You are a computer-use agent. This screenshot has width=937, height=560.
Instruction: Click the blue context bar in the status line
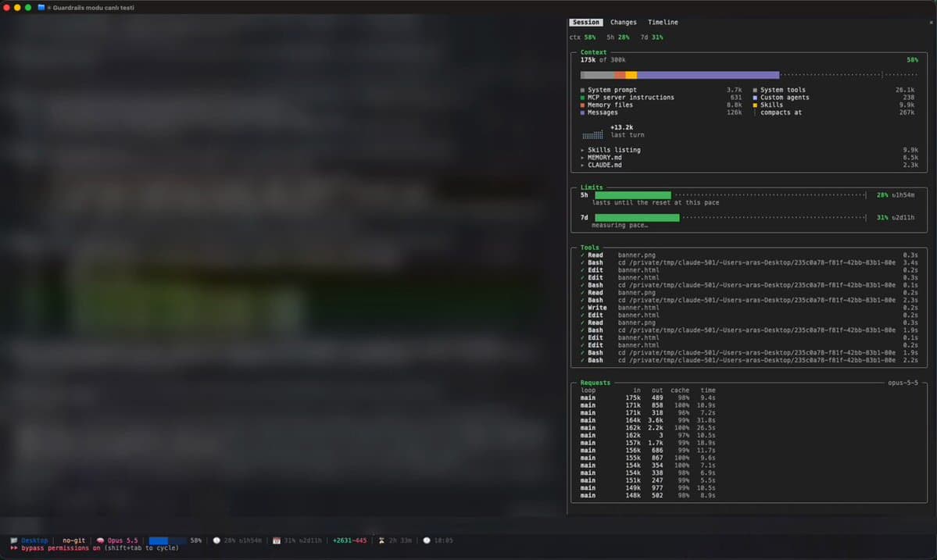(x=166, y=541)
